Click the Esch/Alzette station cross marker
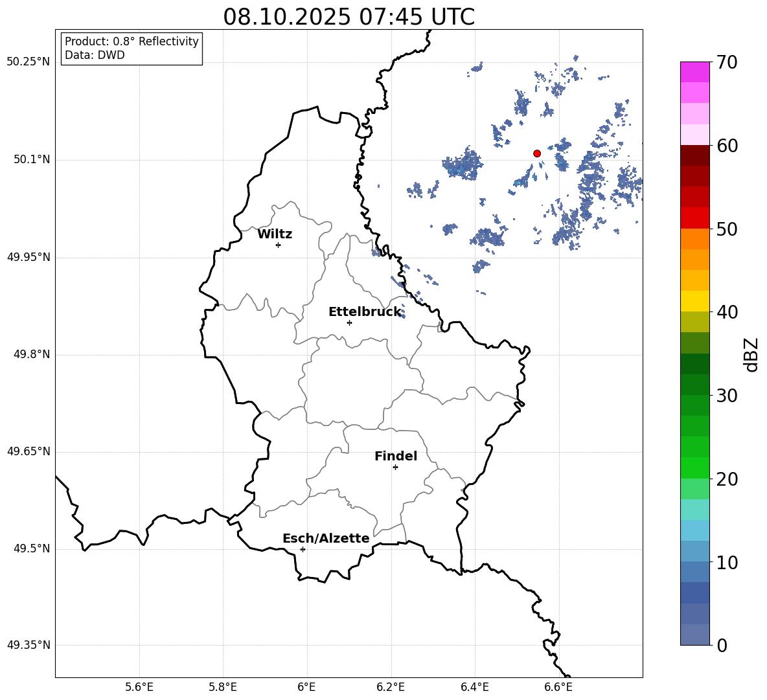The width and height of the screenshot is (767, 700). click(303, 549)
